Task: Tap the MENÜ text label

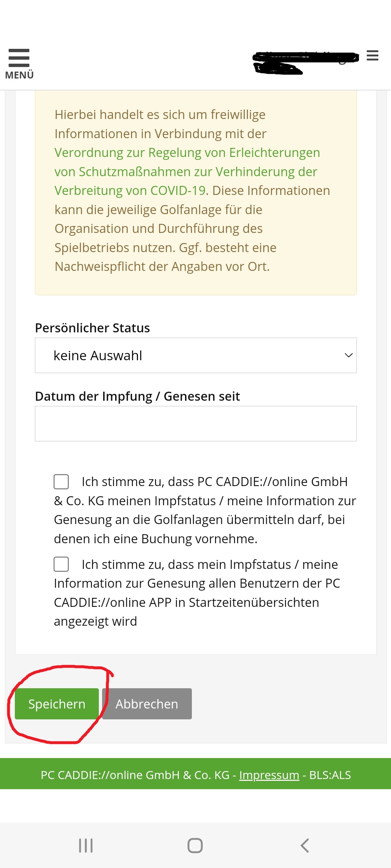Action: (19, 75)
